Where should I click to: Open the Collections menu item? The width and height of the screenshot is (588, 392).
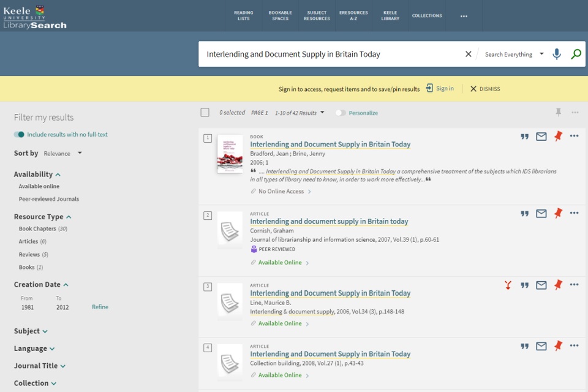click(x=426, y=15)
